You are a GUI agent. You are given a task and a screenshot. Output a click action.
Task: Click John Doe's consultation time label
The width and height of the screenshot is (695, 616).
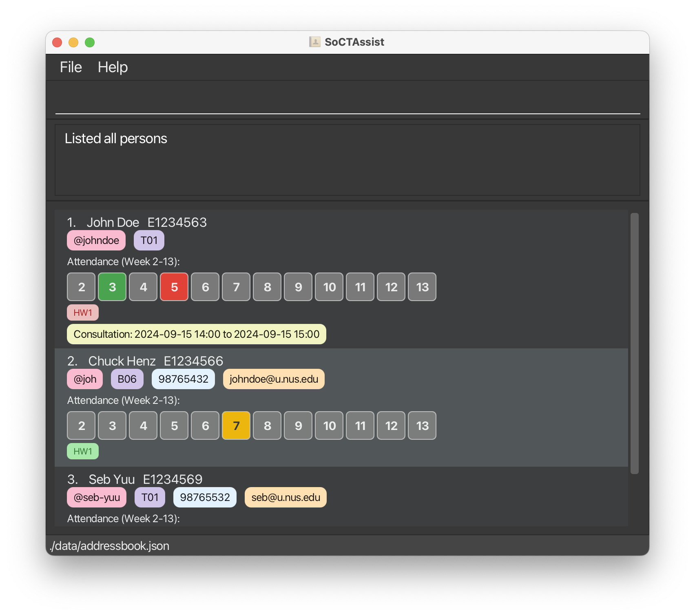coord(196,334)
